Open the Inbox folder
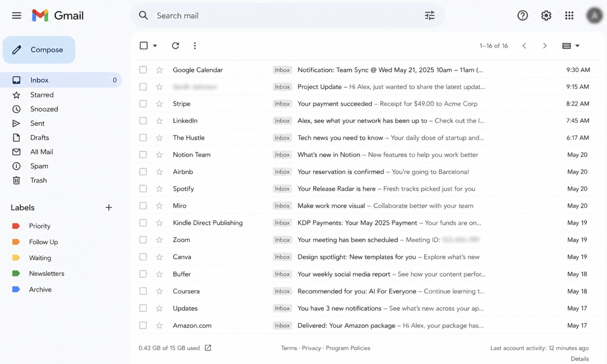Viewport: 607px width, 364px height. tap(61, 80)
